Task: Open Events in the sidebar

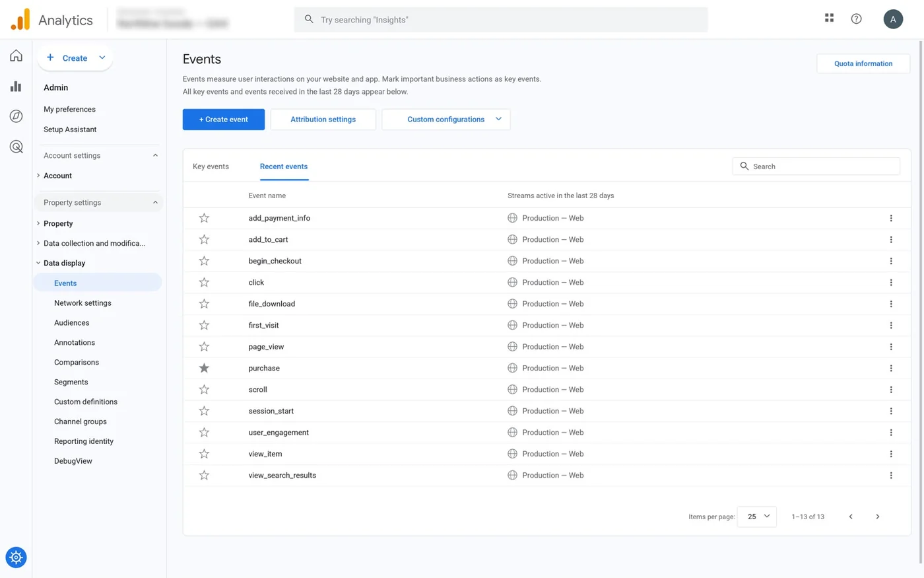Action: point(98,283)
